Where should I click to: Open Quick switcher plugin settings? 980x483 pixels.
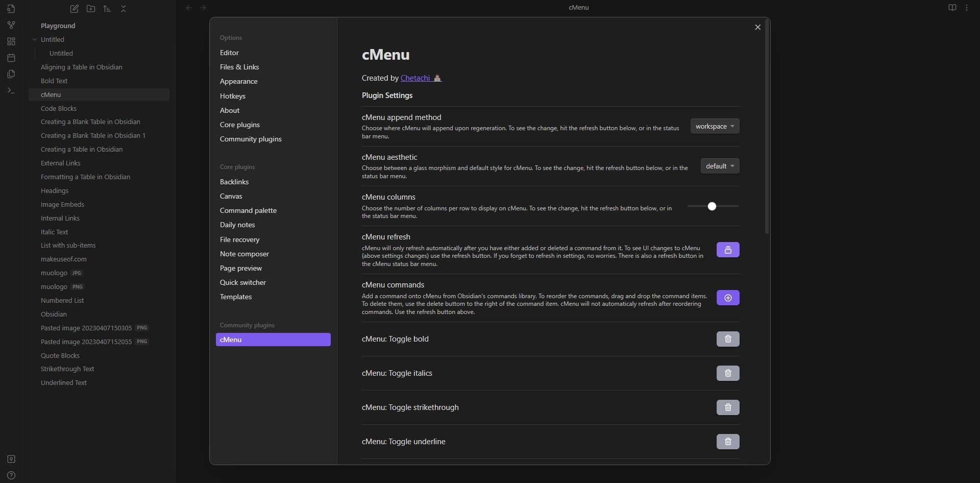(273, 282)
